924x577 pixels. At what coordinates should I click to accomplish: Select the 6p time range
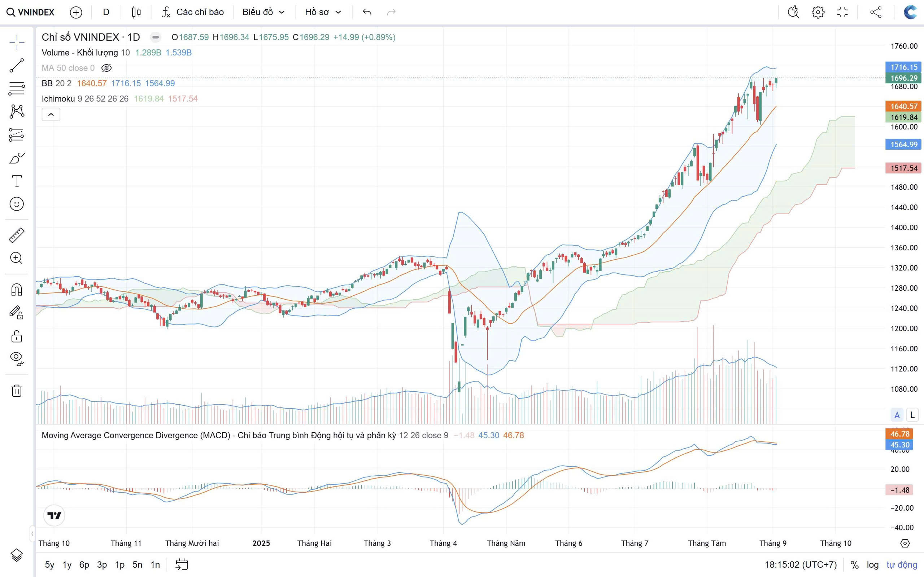pos(84,564)
